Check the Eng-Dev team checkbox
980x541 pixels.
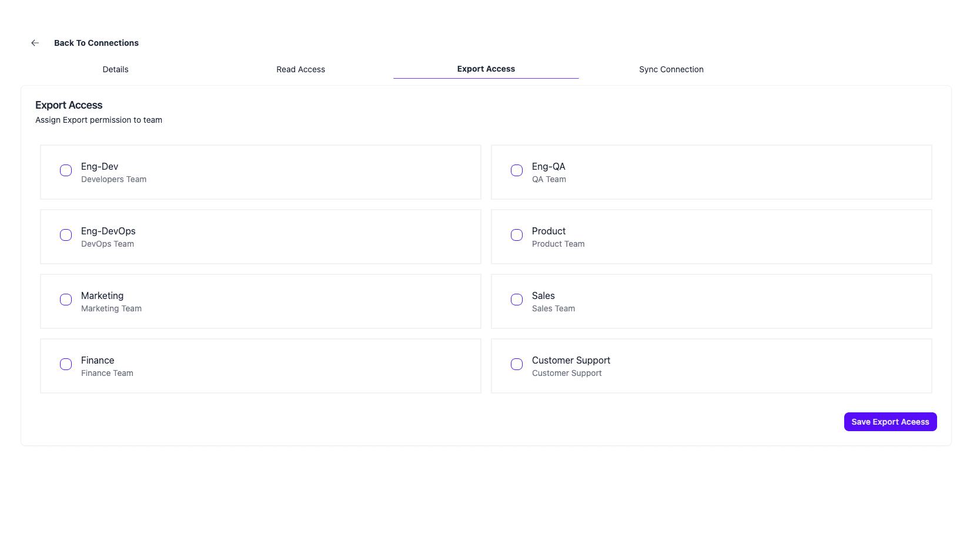click(x=66, y=170)
